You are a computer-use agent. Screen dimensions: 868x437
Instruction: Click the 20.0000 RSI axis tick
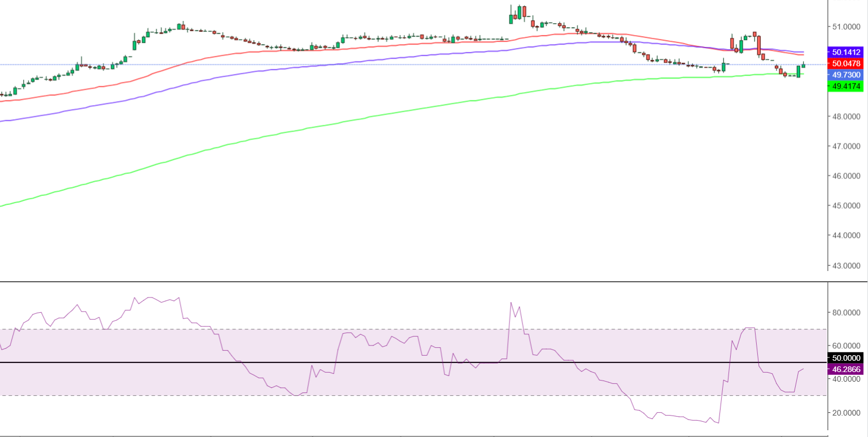coord(847,413)
